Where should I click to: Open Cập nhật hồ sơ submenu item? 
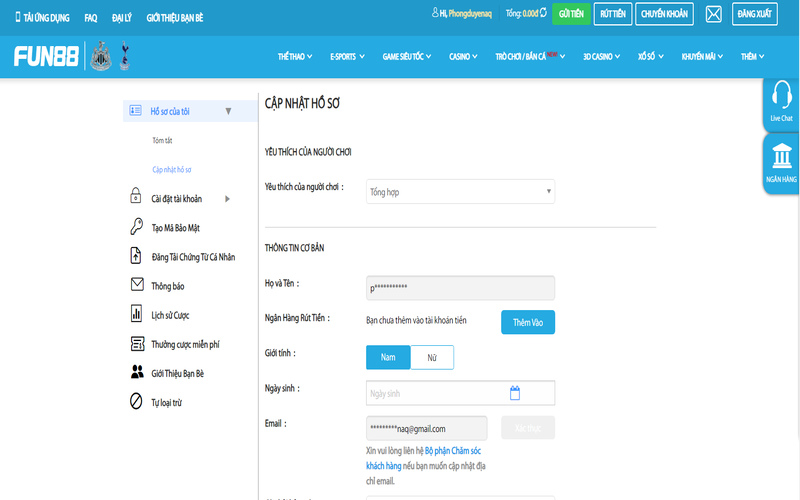tap(171, 169)
